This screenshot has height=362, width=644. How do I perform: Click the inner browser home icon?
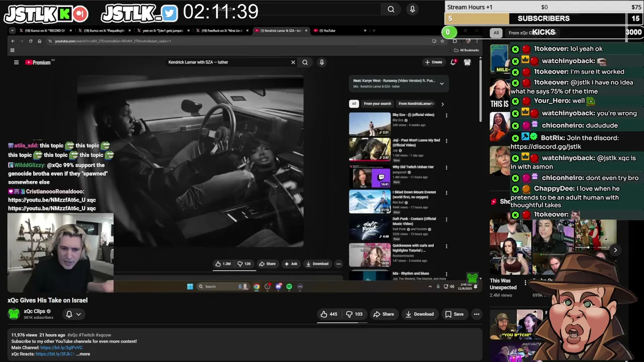pos(40,41)
